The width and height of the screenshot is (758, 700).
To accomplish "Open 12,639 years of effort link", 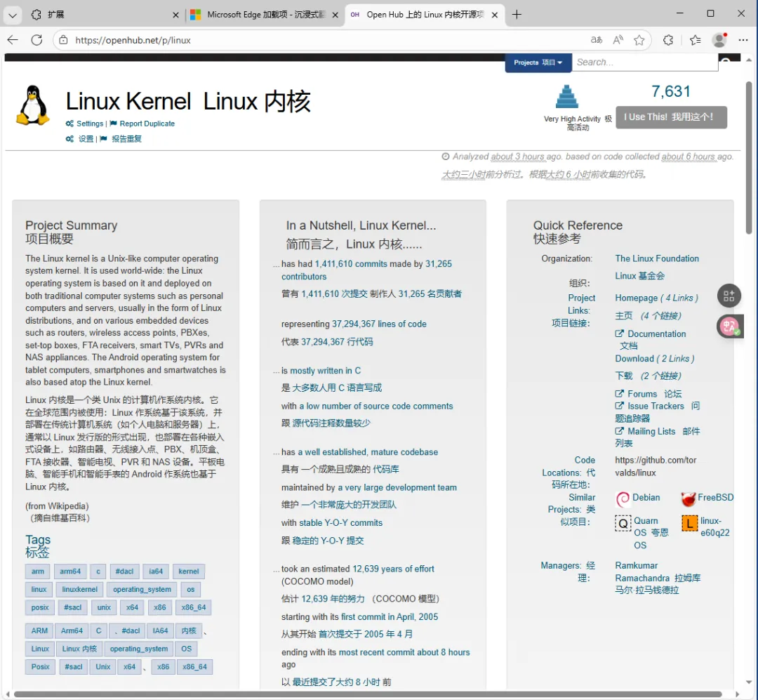I will 394,569.
